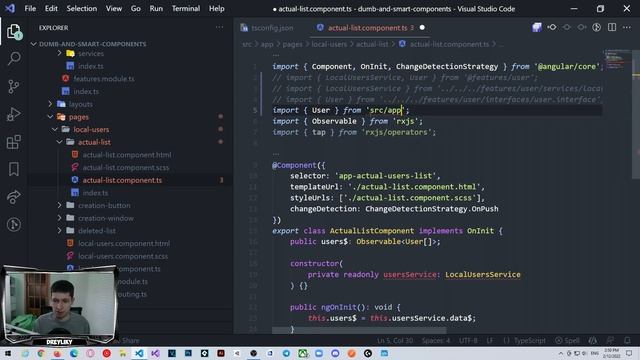Screen dimensions: 640x360
Task: Open the notifications bell in status bar
Action: click(x=627, y=340)
